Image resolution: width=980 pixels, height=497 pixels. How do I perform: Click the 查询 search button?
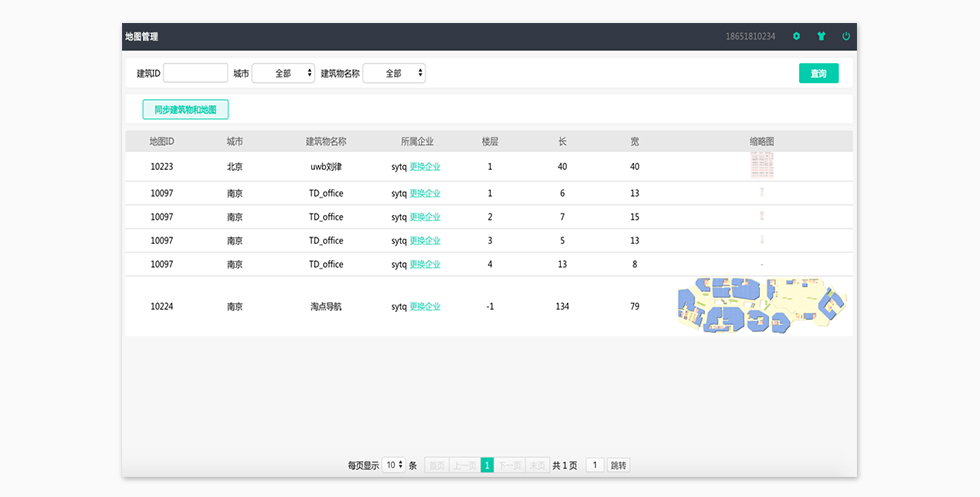point(818,73)
